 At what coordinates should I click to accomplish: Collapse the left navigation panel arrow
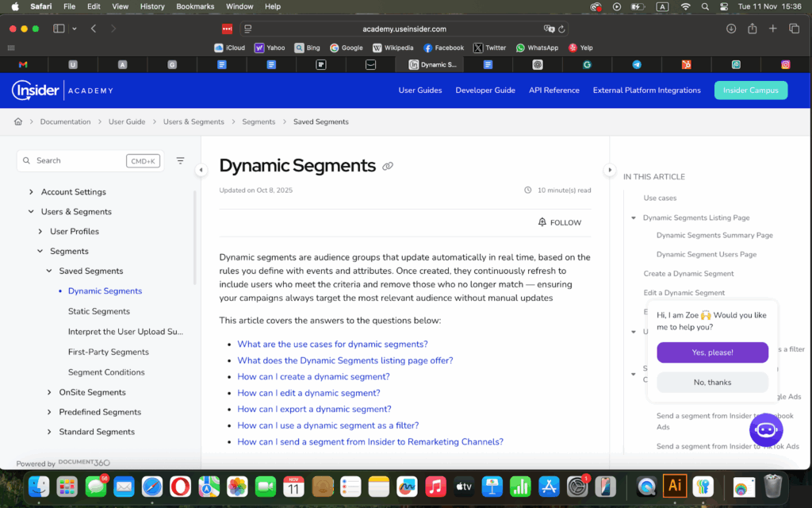pos(201,170)
